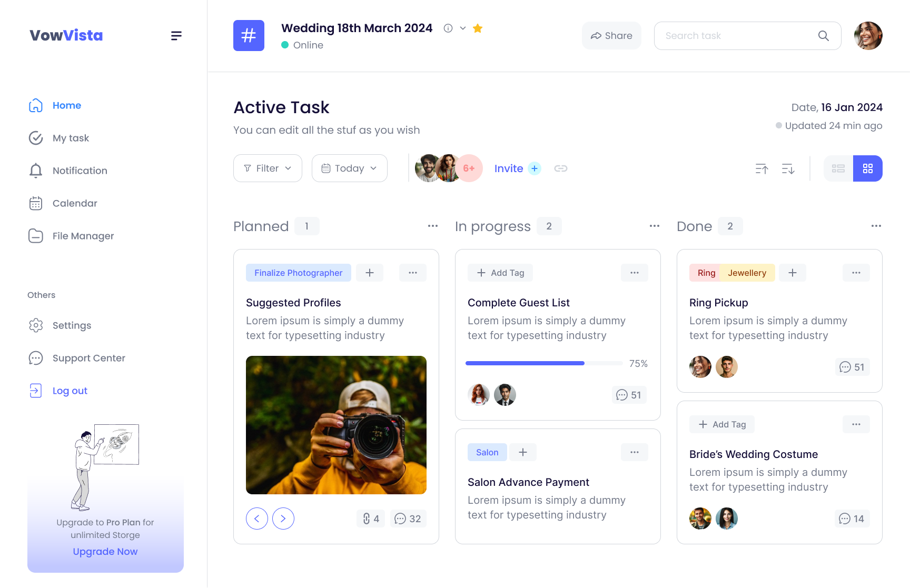Viewport: 910px width, 588px height.
Task: Show next image with right arrow
Action: 283,519
